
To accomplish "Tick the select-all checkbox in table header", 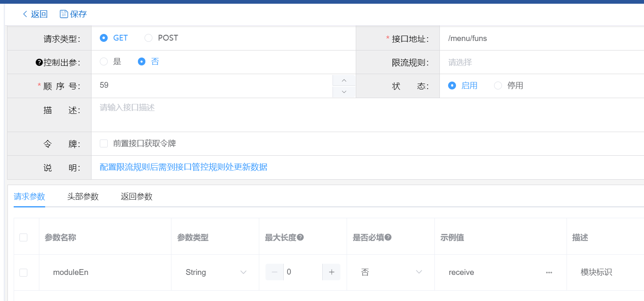I will click(24, 237).
